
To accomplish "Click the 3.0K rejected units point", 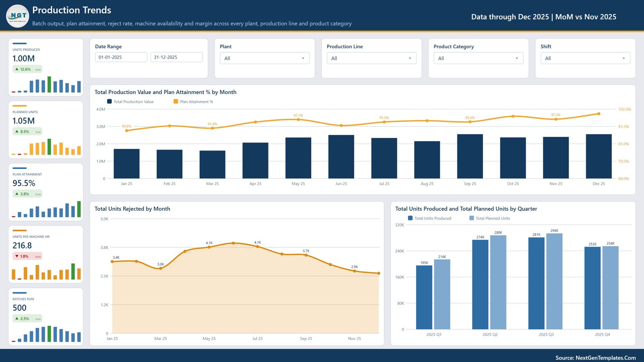I will coord(161,268).
